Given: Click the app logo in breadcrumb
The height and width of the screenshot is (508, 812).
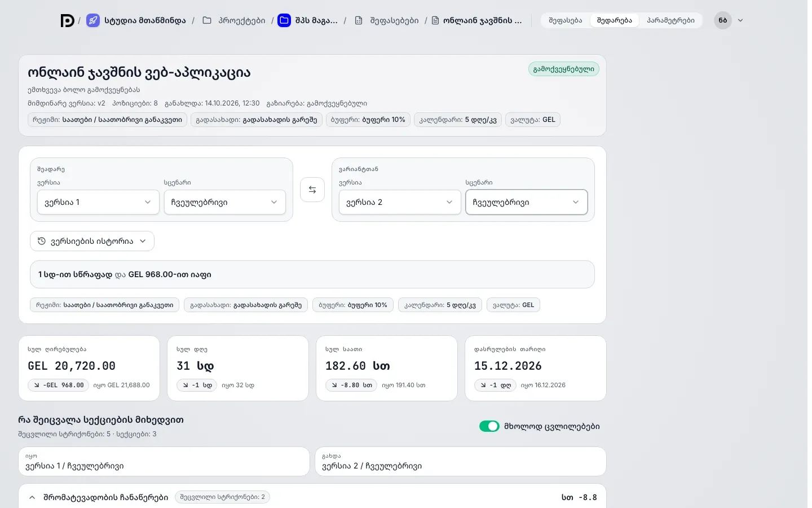Looking at the screenshot, I should point(68,21).
